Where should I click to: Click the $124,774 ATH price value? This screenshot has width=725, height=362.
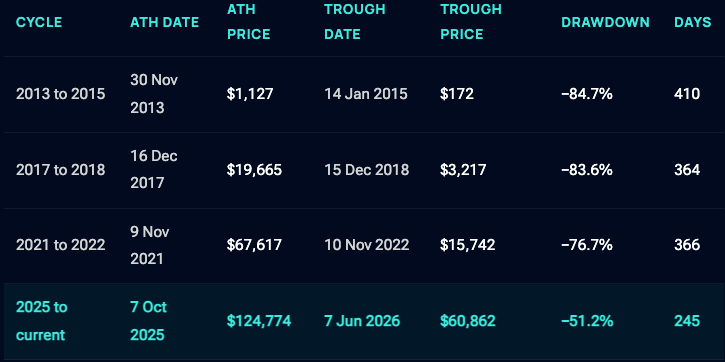(x=259, y=321)
